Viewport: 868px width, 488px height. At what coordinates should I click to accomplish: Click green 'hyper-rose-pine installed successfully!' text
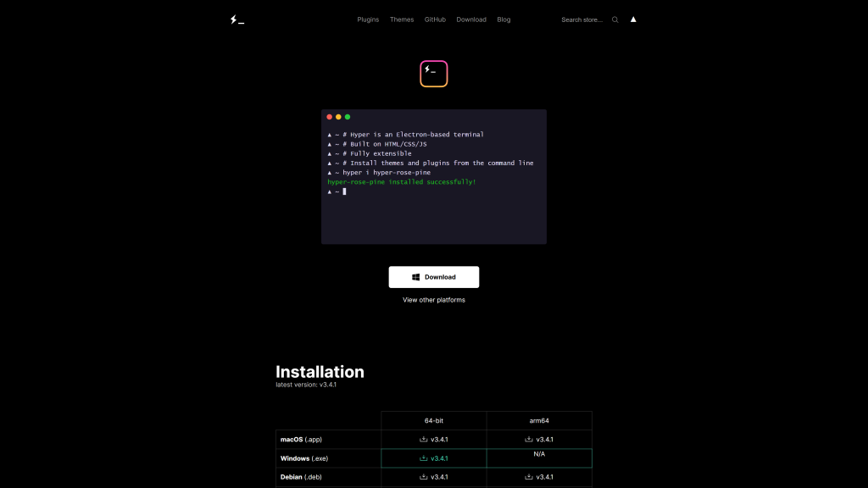point(401,182)
